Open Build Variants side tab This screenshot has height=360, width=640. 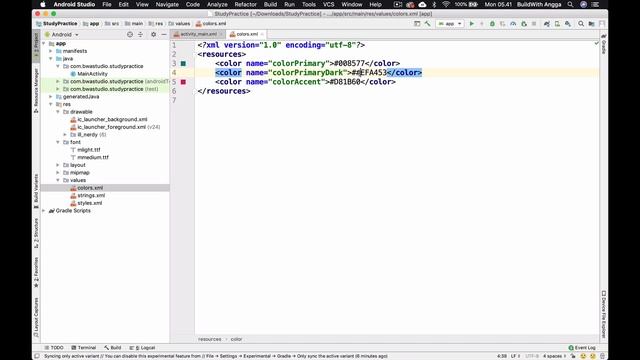pyautogui.click(x=36, y=191)
